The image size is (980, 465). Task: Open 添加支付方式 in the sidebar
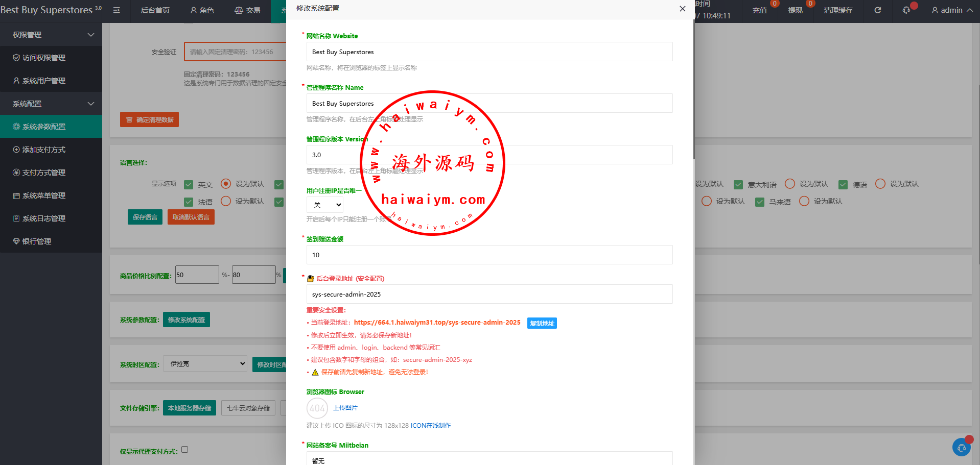click(x=43, y=150)
